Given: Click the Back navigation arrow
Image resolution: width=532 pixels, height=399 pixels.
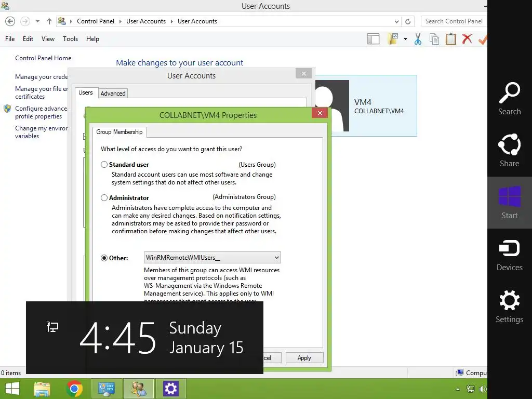Looking at the screenshot, I should (10, 21).
